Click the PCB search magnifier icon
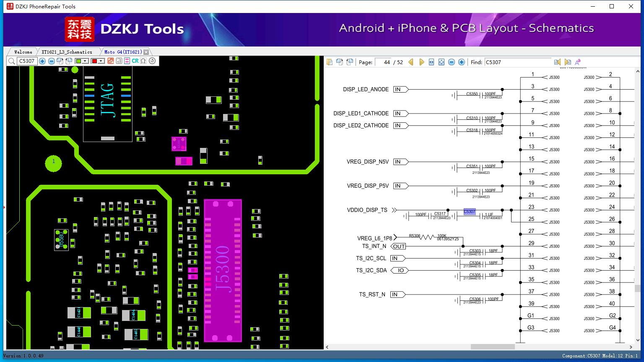This screenshot has width=644, height=362. click(12, 61)
